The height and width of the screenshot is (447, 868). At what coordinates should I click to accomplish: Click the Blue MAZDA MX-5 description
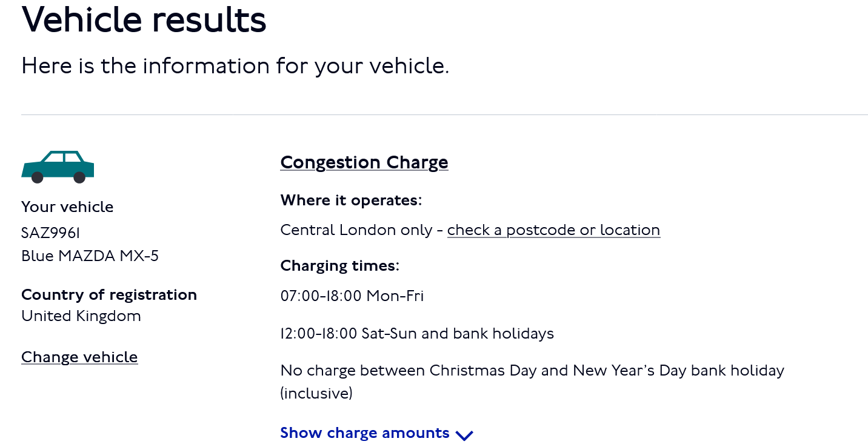point(90,256)
